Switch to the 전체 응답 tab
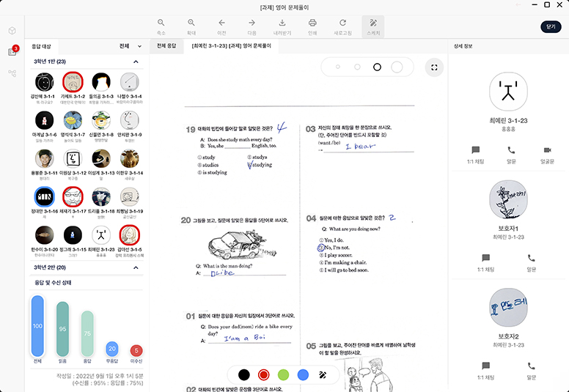The image size is (569, 392). pyautogui.click(x=166, y=46)
